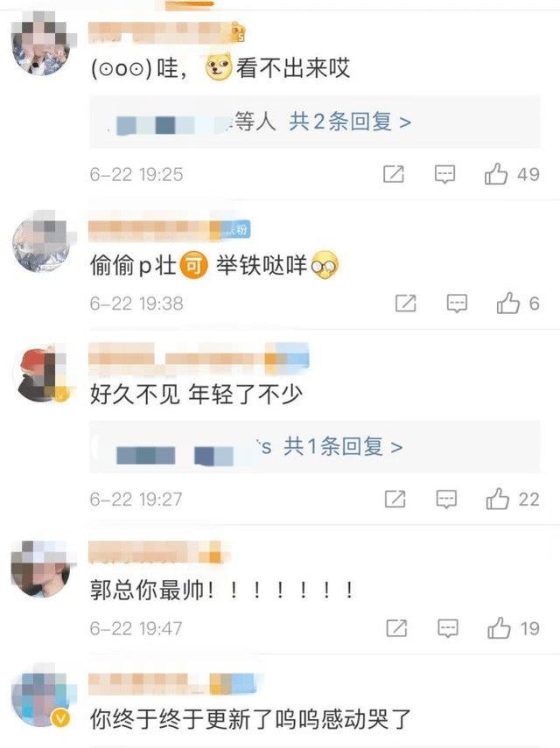Image resolution: width=560 pixels, height=748 pixels.
Task: Like the 好久不见 年轻了不少 comment
Action: [498, 499]
